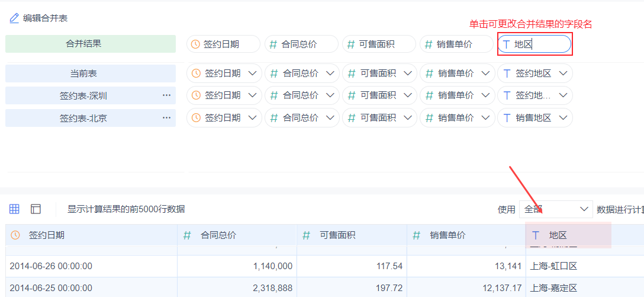Screen dimensions: 644x297
Task: Open 签约地区 dropdown in 当前表 row
Action: [x=563, y=74]
